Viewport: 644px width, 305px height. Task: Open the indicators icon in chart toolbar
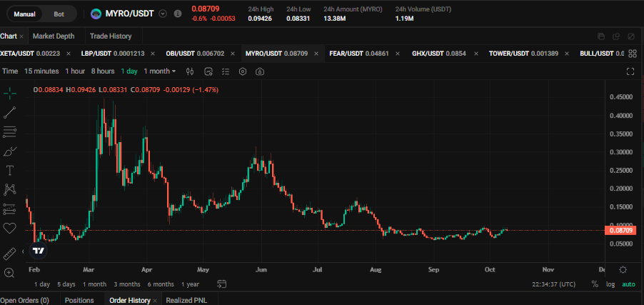(208, 71)
